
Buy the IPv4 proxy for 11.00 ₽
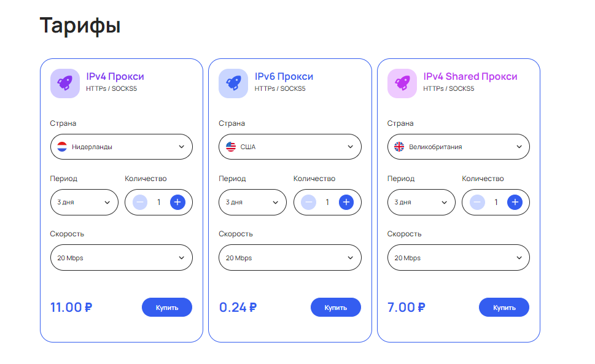coord(167,308)
